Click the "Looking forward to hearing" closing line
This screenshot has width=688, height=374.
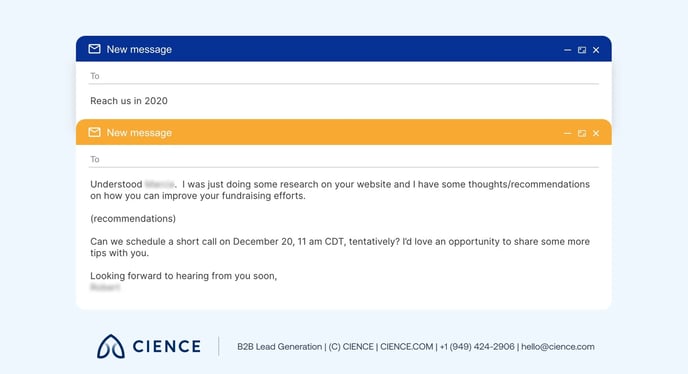183,276
